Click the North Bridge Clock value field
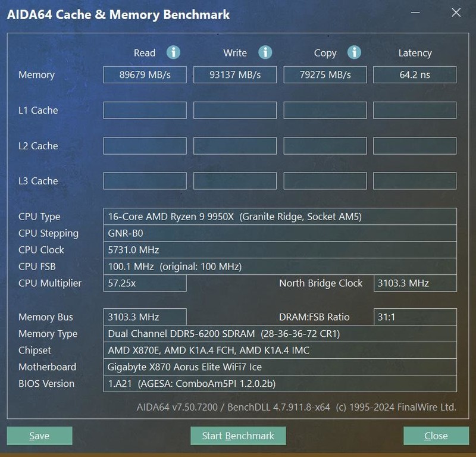This screenshot has width=476, height=457. click(x=415, y=283)
